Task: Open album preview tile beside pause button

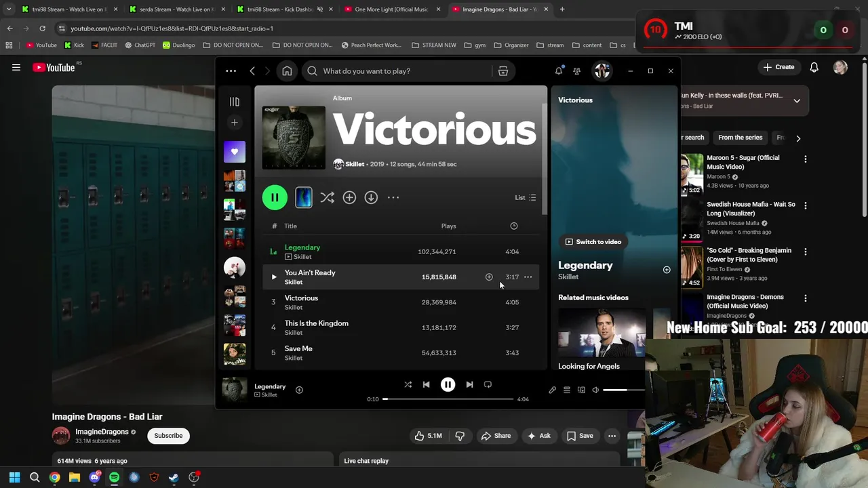Action: 304,197
